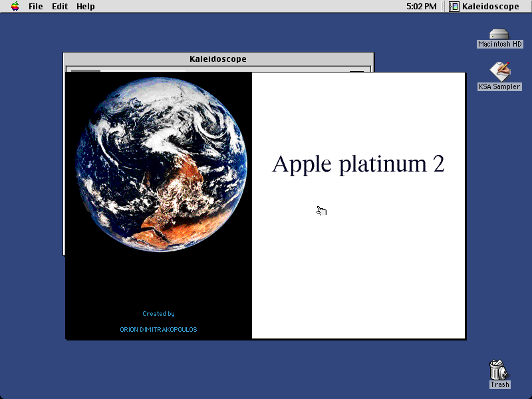Click the 5:02 PM menu bar clock
Viewport: 532px width, 399px height.
422,7
